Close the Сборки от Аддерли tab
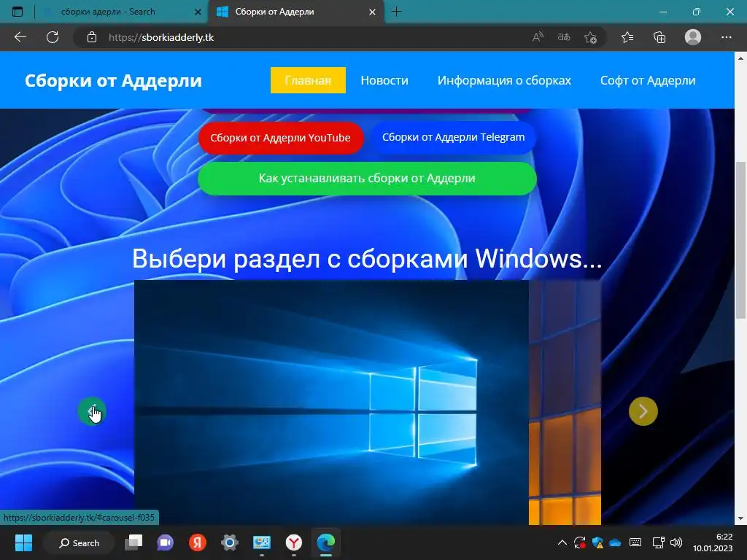The image size is (747, 560). (373, 12)
